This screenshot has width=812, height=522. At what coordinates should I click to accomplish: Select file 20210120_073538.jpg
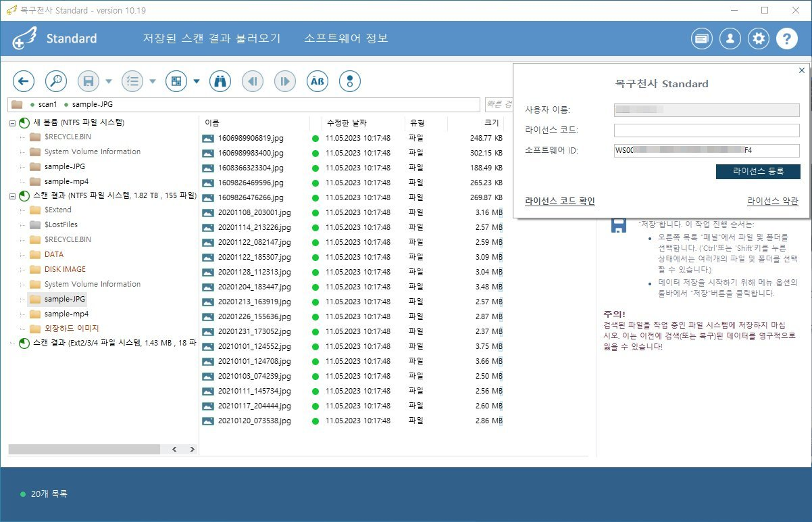pos(254,421)
